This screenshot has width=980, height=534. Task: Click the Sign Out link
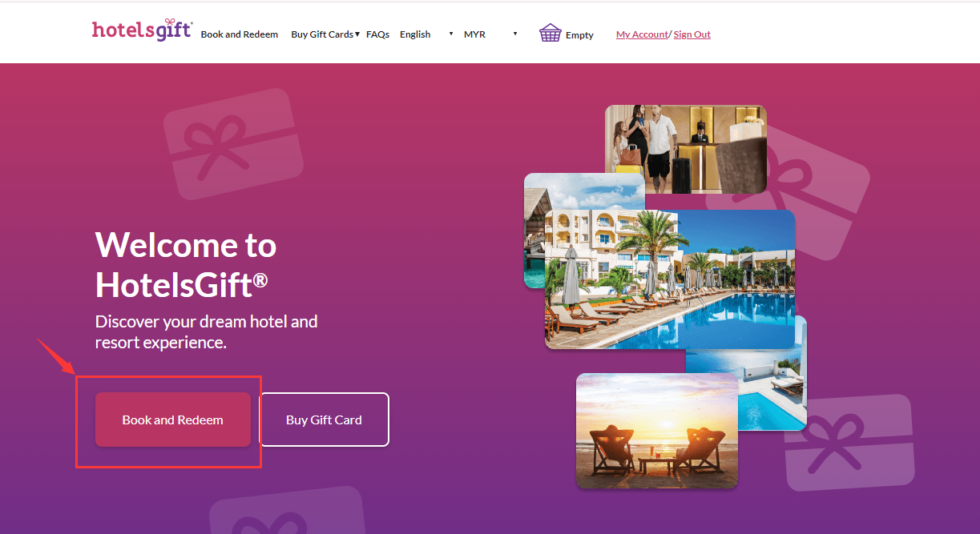pos(692,34)
